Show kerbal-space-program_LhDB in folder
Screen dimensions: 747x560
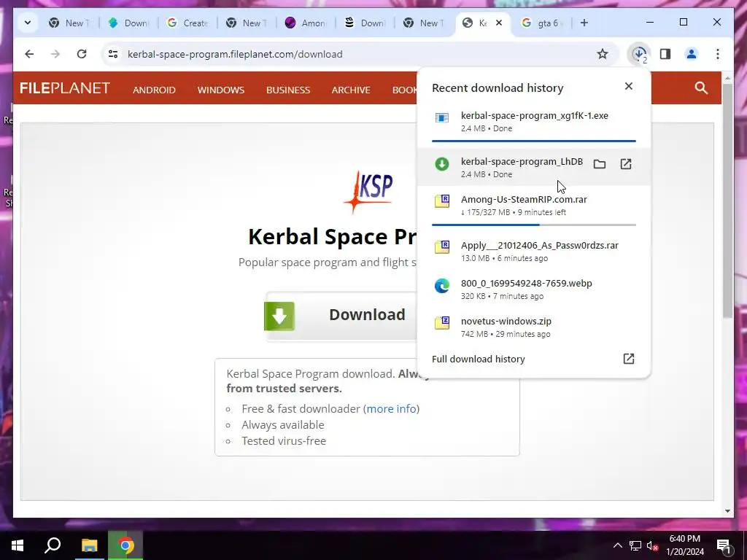coord(600,164)
